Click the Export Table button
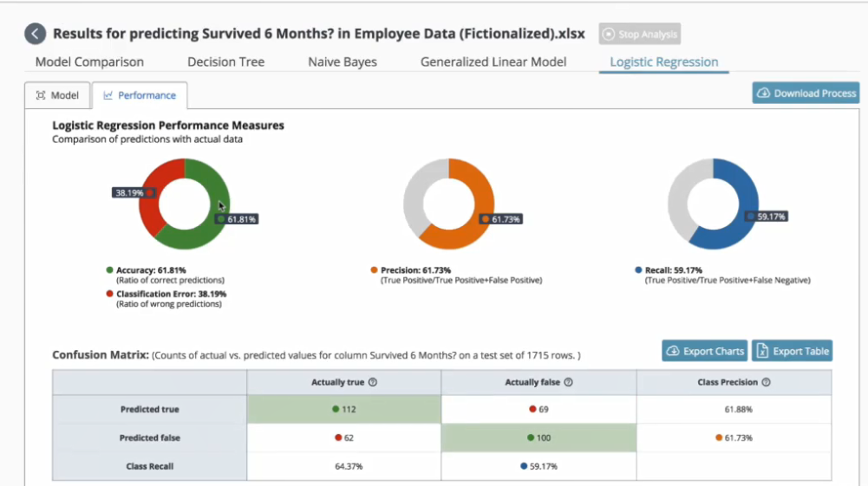 pyautogui.click(x=792, y=351)
